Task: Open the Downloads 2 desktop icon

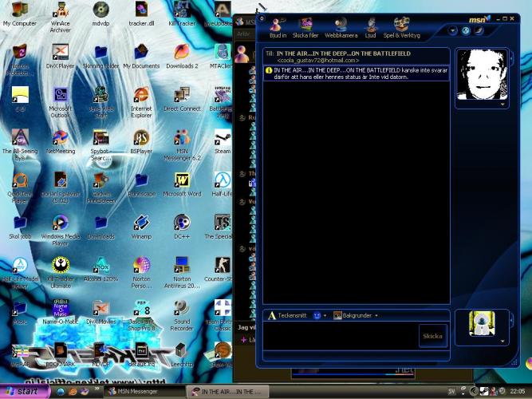Action: pyautogui.click(x=182, y=57)
